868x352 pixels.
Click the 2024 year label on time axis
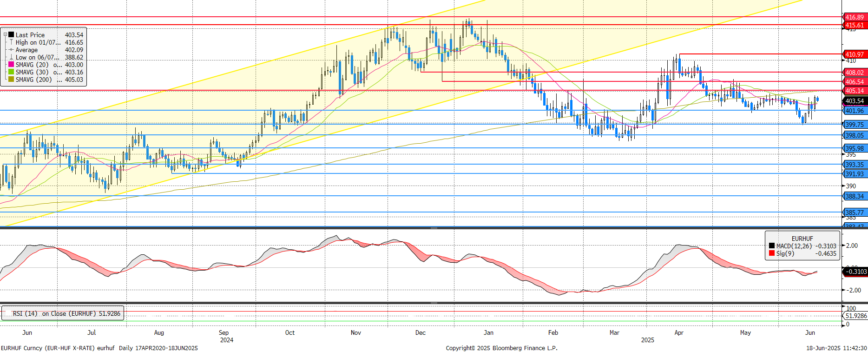point(227,340)
